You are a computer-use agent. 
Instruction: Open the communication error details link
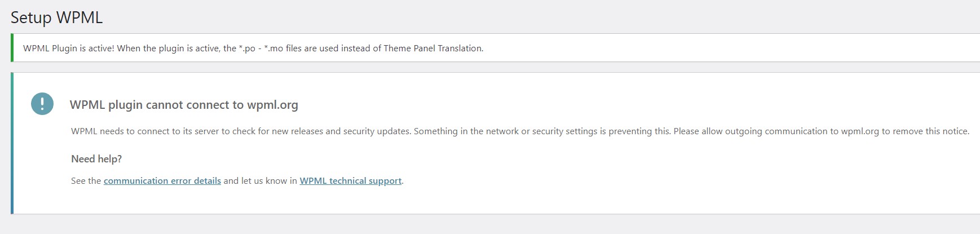coord(162,181)
